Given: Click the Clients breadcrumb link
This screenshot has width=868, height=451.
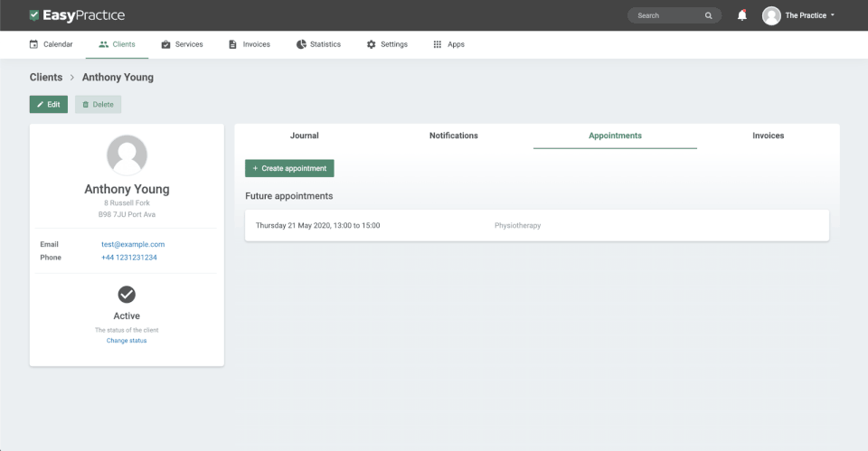Looking at the screenshot, I should coord(46,77).
